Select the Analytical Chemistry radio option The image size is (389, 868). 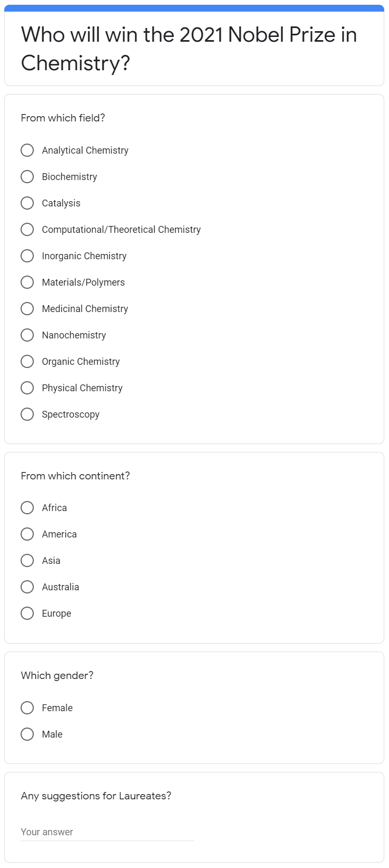pos(27,150)
